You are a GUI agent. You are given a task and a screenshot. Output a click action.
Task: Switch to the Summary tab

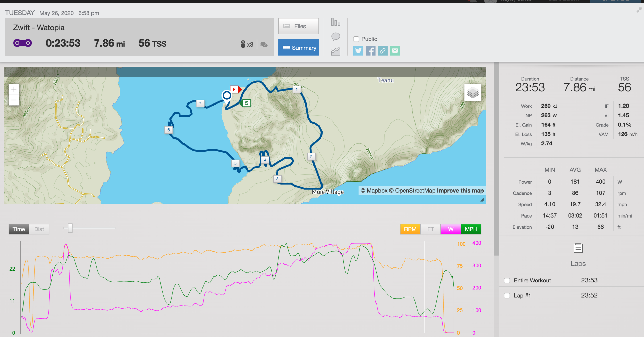coord(298,47)
